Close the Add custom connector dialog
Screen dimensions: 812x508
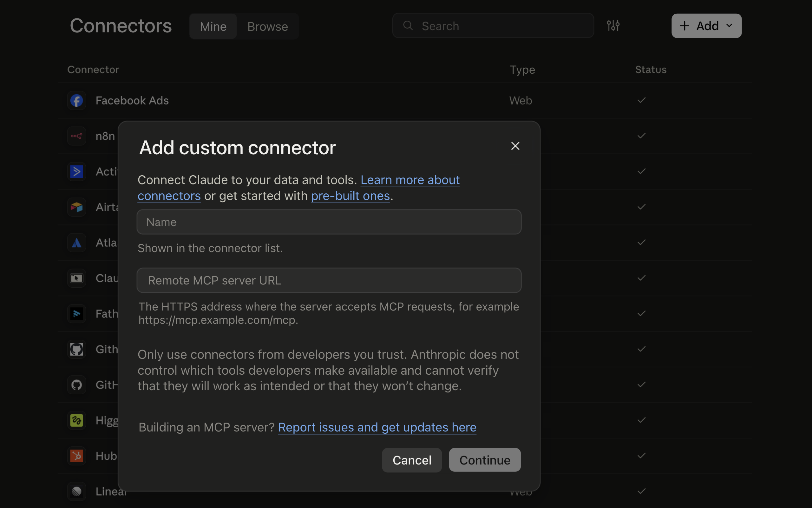(x=515, y=146)
